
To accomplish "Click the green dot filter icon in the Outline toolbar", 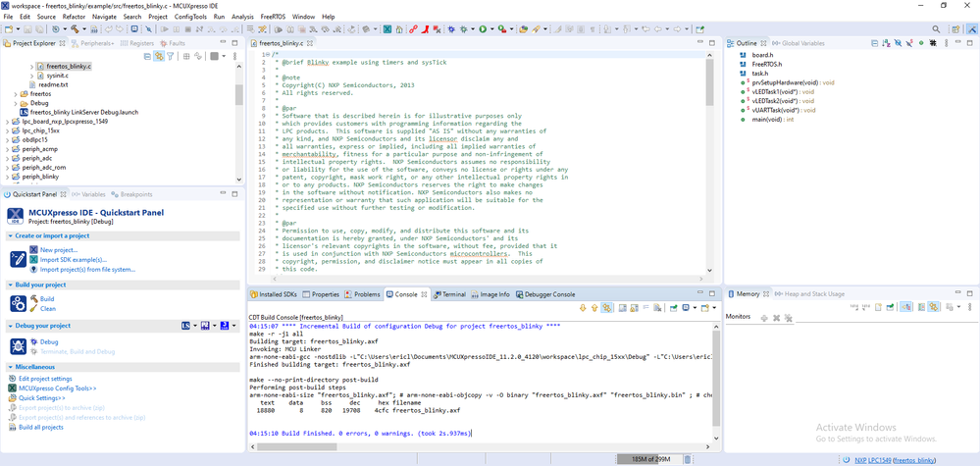I will (x=921, y=43).
